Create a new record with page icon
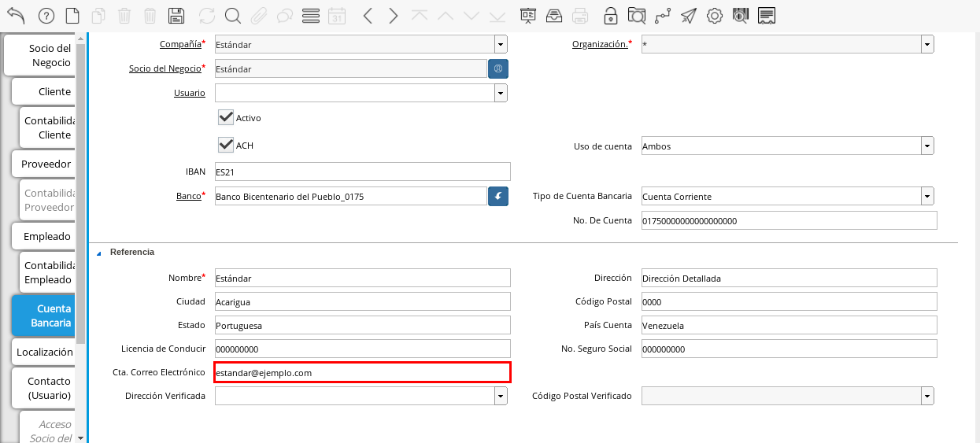980x443 pixels. tap(72, 16)
